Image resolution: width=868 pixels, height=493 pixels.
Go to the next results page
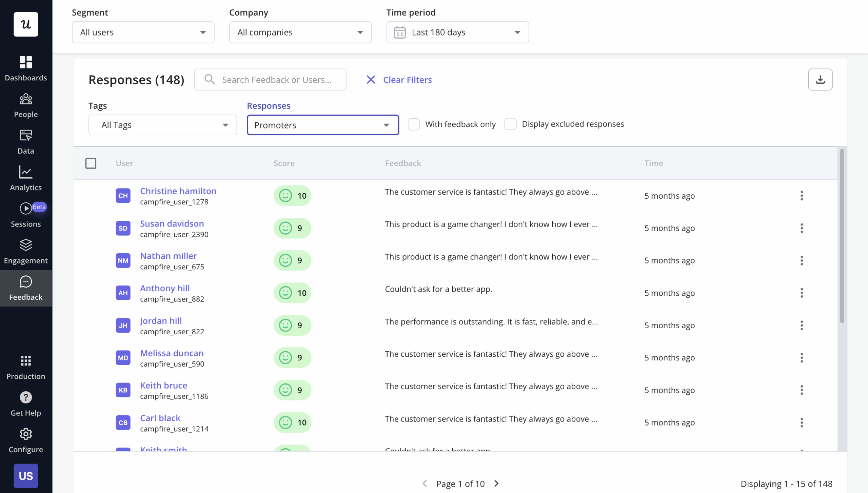coord(496,484)
